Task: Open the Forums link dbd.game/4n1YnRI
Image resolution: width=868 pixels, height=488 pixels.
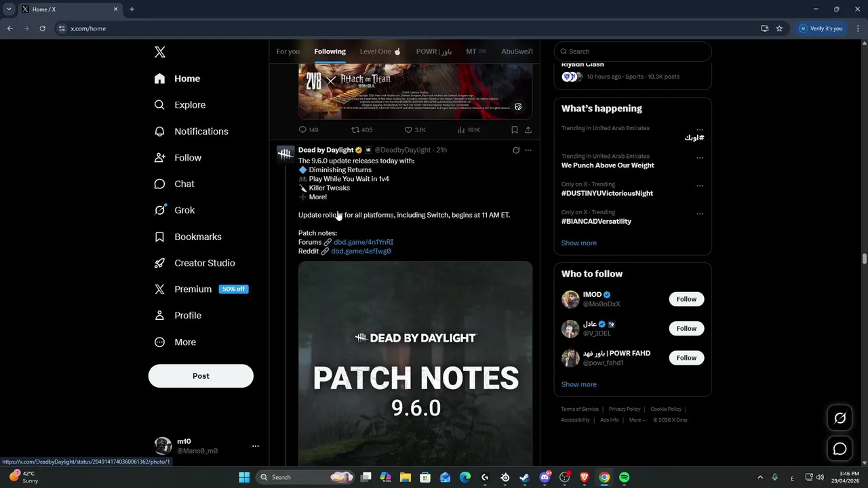Action: (x=363, y=242)
